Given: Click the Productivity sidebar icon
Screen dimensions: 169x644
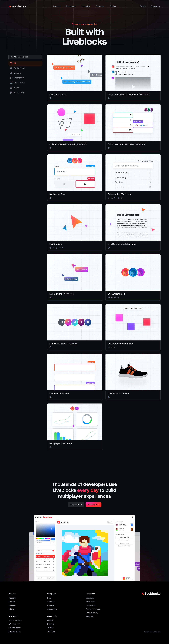Looking at the screenshot, I should click(11, 92).
